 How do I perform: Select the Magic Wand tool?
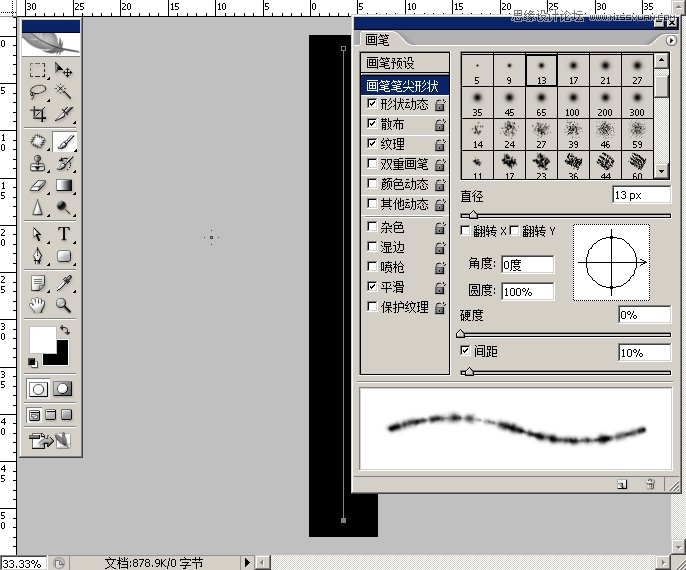(63, 93)
